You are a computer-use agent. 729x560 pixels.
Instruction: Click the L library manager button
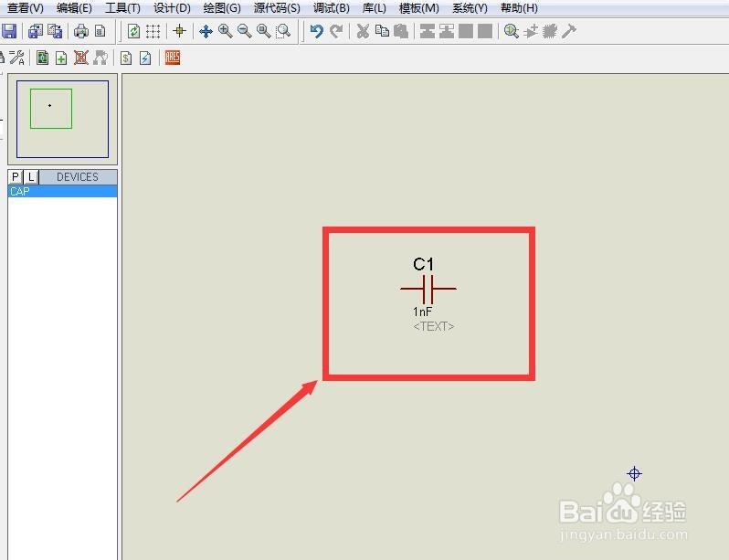point(31,176)
